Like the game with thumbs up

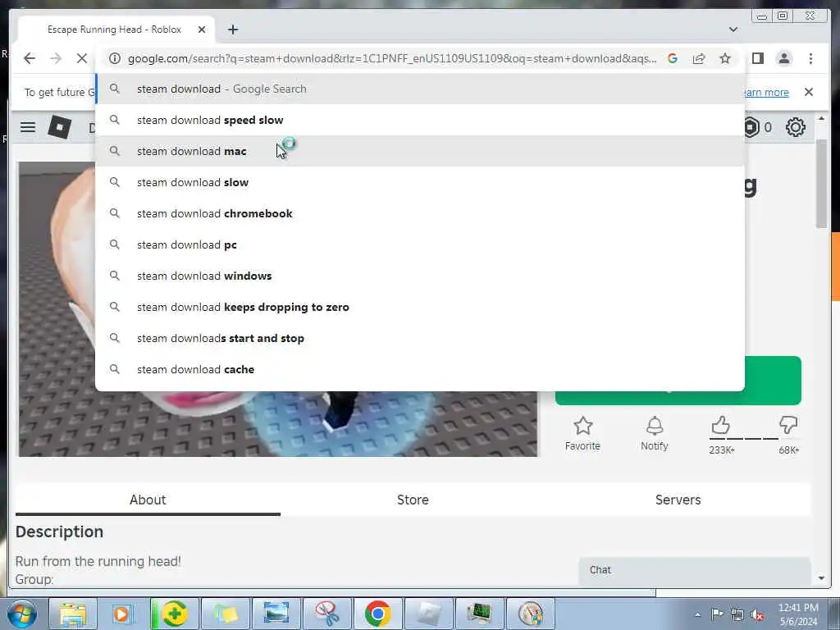(720, 426)
